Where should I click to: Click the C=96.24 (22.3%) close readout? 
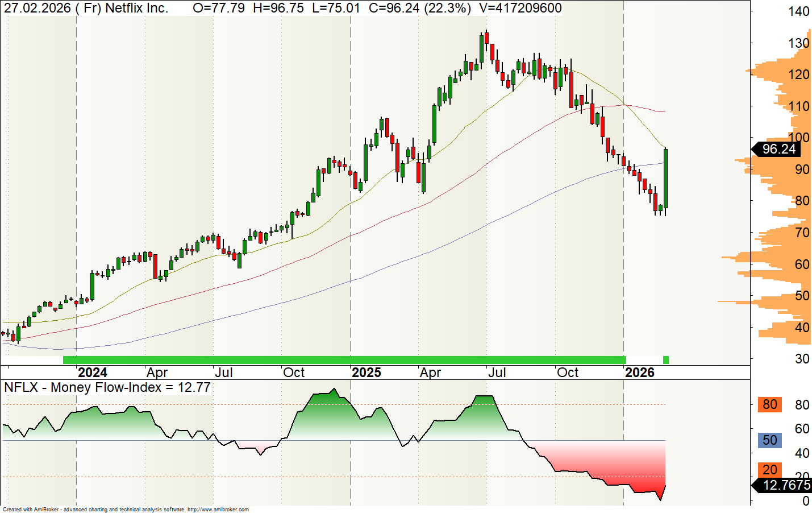[x=419, y=8]
